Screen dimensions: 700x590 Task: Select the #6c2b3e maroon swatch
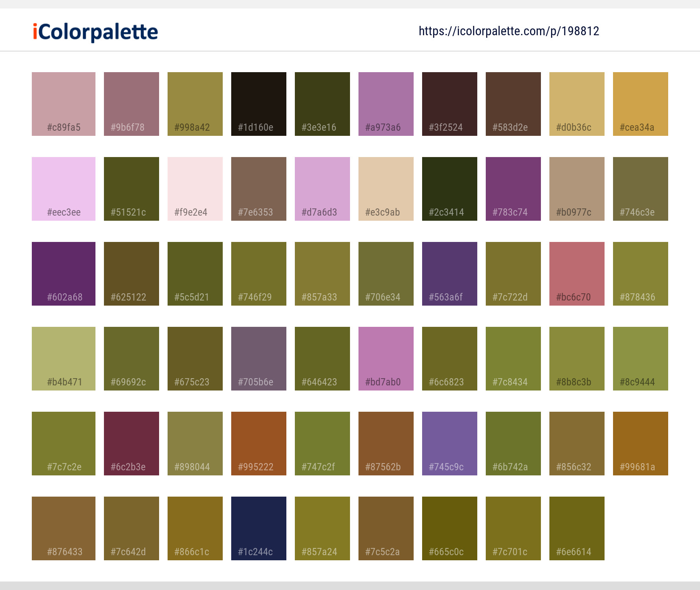[x=131, y=443]
